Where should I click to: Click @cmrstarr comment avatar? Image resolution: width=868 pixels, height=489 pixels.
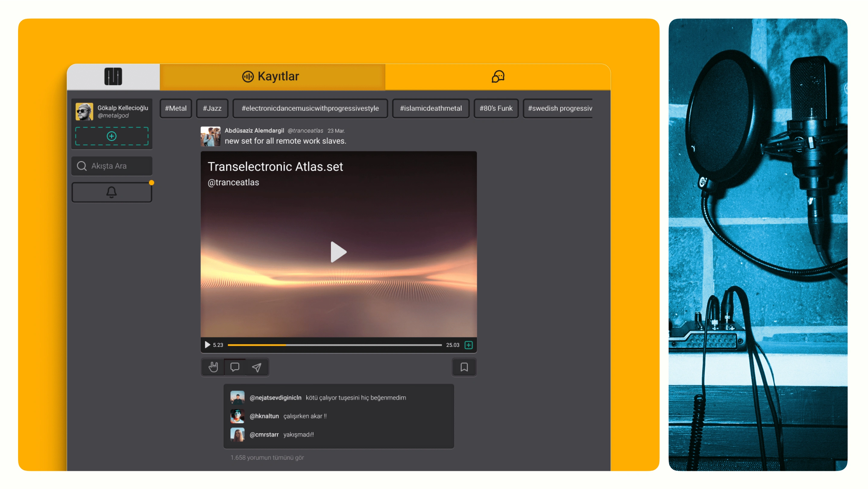click(x=237, y=434)
